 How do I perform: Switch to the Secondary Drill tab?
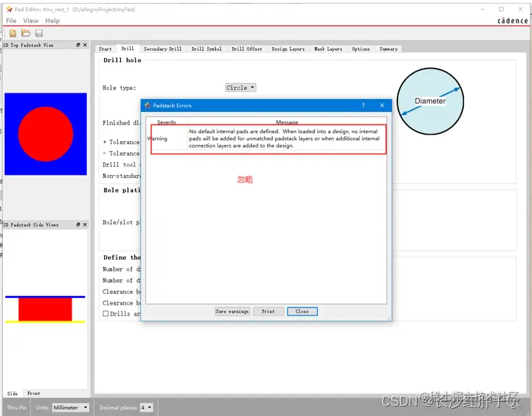[163, 48]
